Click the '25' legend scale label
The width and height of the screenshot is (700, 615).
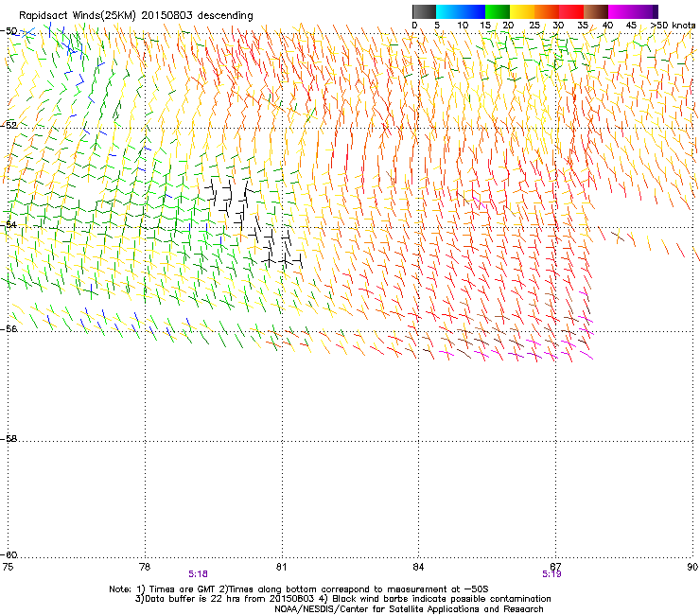coord(534,26)
